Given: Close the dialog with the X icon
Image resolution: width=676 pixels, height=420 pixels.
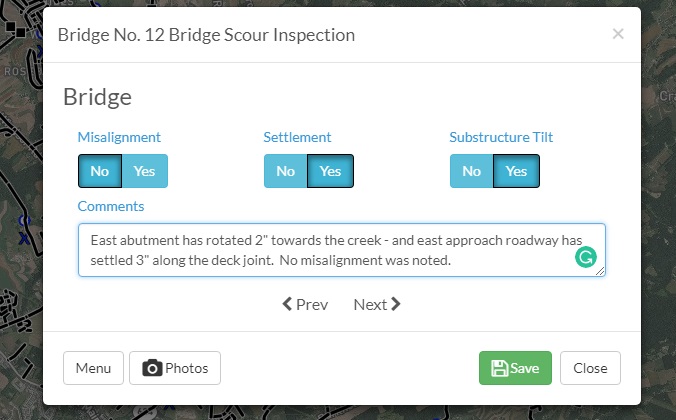Looking at the screenshot, I should tap(618, 34).
